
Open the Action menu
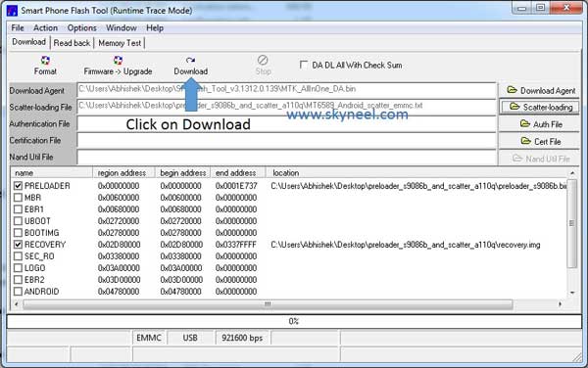pos(45,28)
